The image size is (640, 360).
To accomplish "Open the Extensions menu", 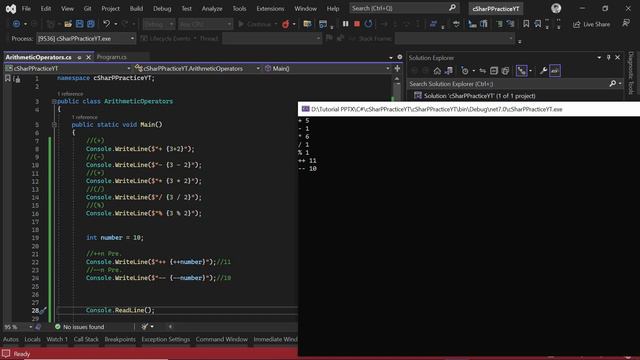I will (x=270, y=8).
